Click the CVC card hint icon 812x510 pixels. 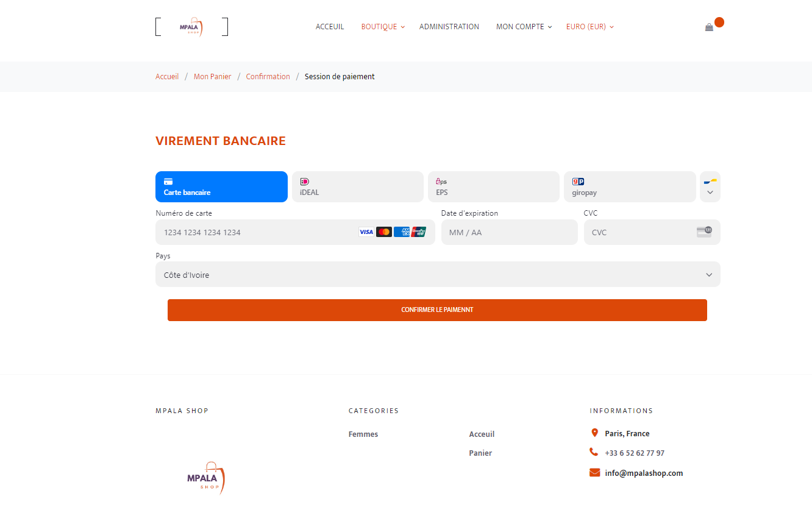[x=704, y=232]
